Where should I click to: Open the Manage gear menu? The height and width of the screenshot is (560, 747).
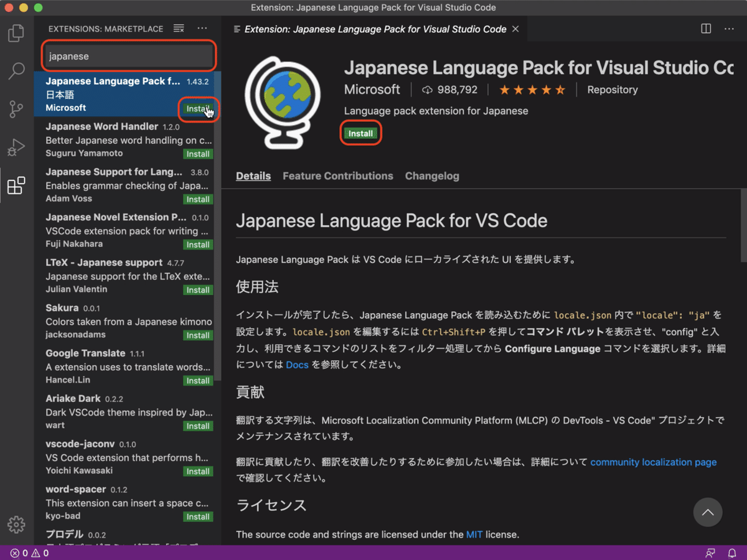(x=16, y=524)
